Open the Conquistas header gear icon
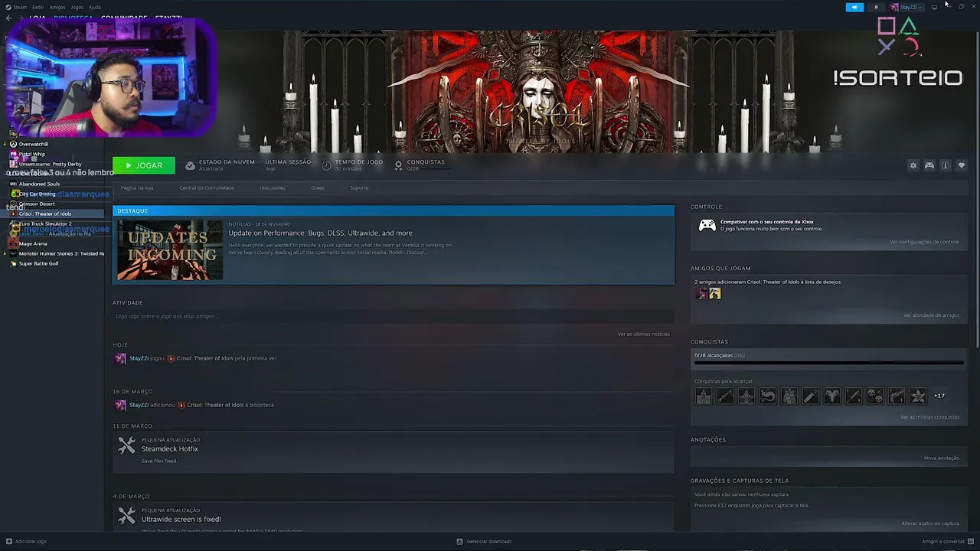980x551 pixels. tap(398, 165)
